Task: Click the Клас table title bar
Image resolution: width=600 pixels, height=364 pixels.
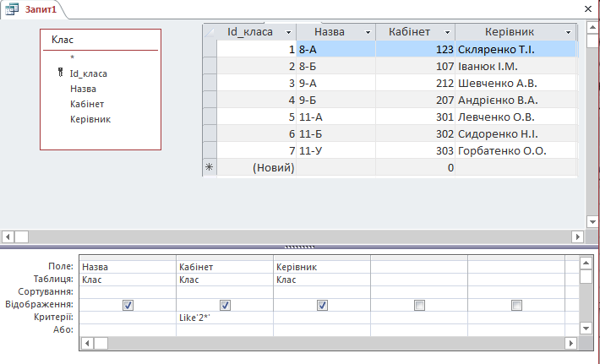Action: click(x=101, y=40)
